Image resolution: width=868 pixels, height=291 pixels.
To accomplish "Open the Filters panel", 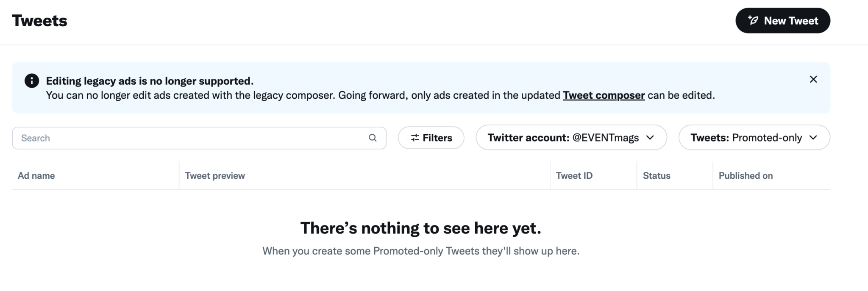I will tap(431, 138).
